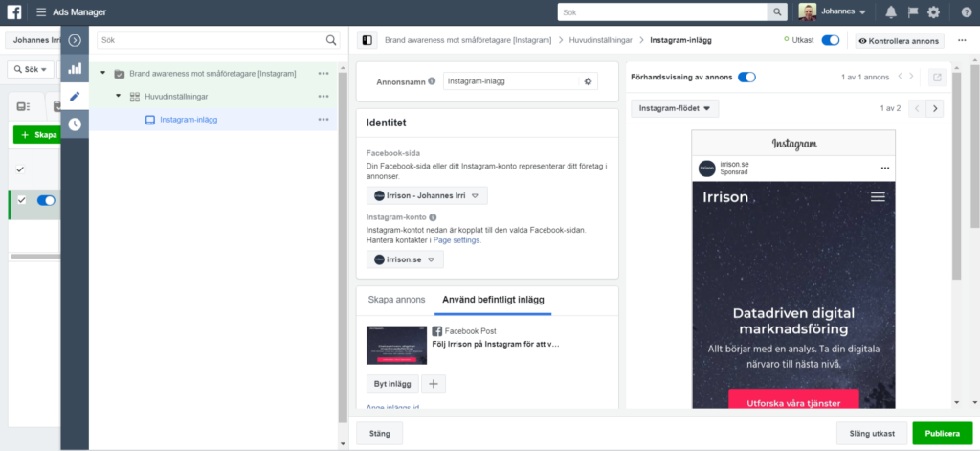Switch to Använd befintligt inlägg tab
This screenshot has width=980, height=451.
pyautogui.click(x=492, y=300)
